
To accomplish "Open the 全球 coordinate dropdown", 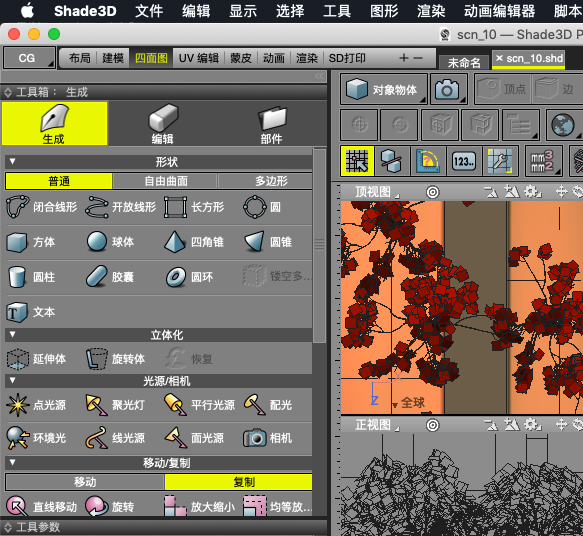I will pos(408,403).
